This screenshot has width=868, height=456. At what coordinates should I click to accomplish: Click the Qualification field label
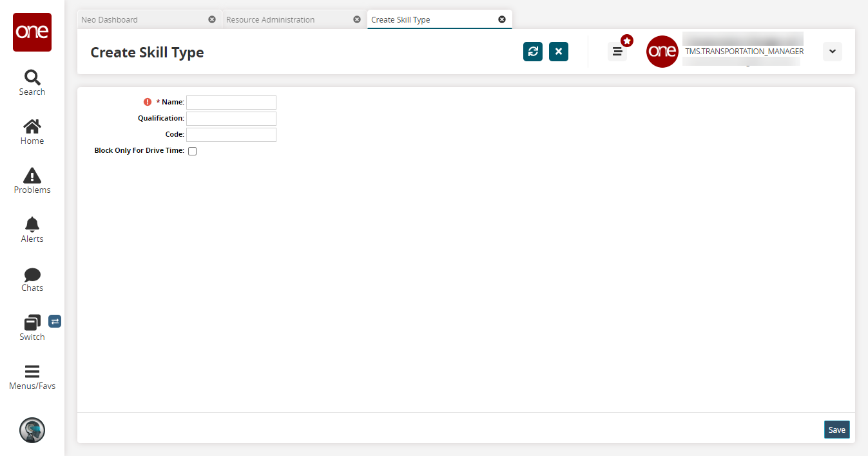point(161,118)
